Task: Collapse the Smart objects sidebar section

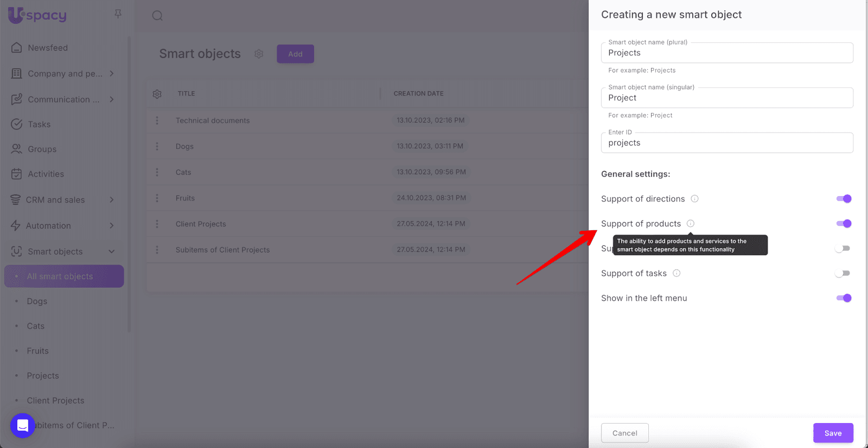Action: click(112, 251)
